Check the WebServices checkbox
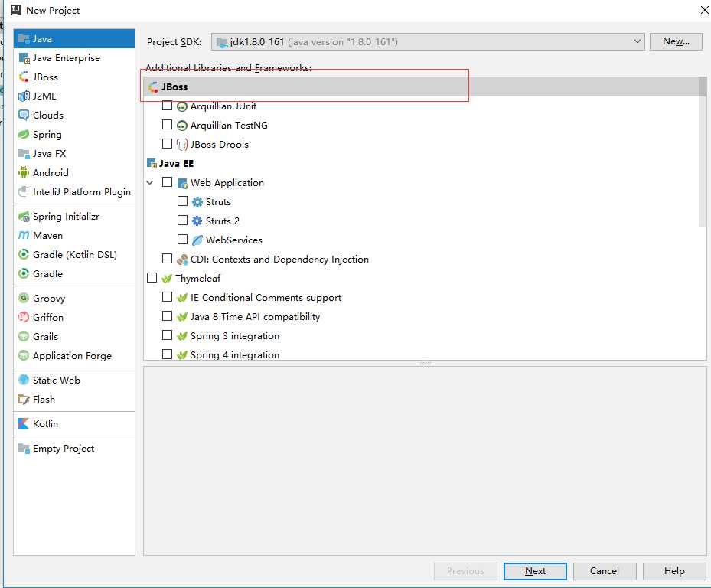This screenshot has height=588, width=711. pos(182,239)
